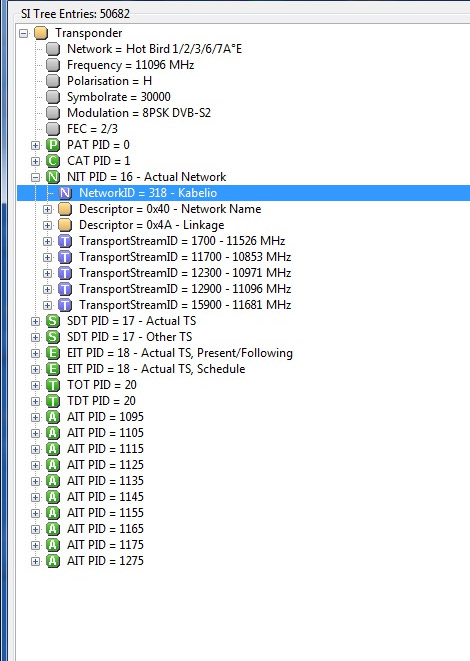Click the green A icon for AIT PID 1095
The image size is (470, 661).
point(53,417)
